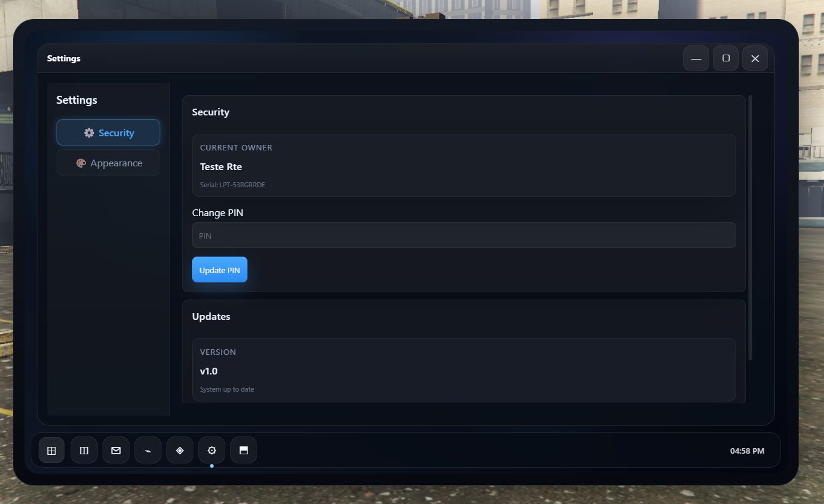Click the half-filled window taskbar icon
Viewport: 824px width, 504px height.
tap(244, 451)
